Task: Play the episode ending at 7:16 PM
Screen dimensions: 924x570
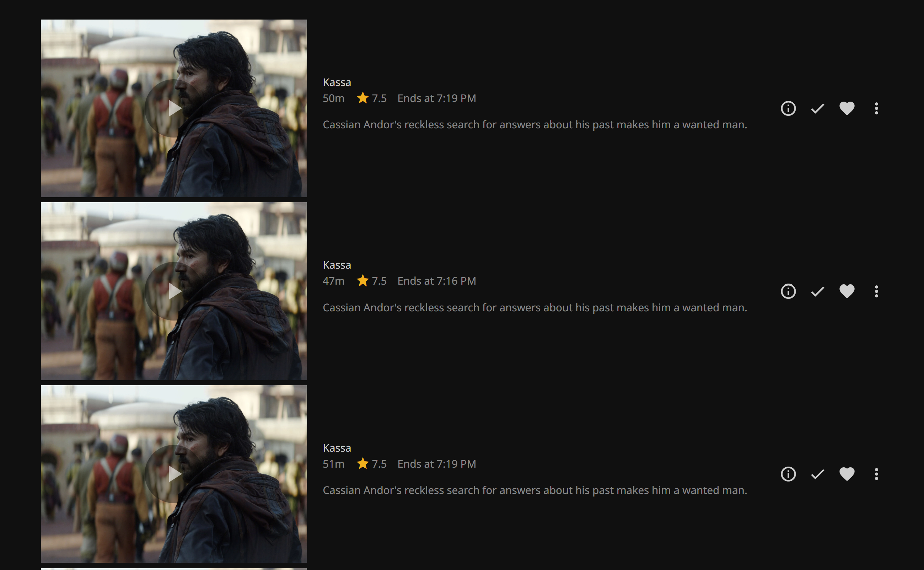Action: (174, 291)
